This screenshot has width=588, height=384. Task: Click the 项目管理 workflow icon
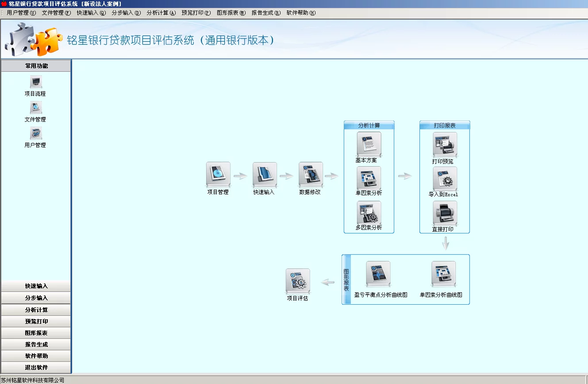click(x=218, y=174)
